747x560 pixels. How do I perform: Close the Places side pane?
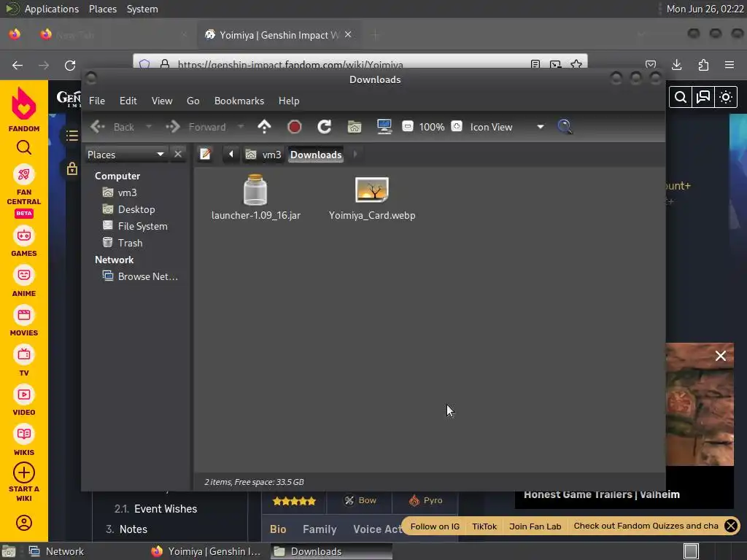(x=178, y=155)
